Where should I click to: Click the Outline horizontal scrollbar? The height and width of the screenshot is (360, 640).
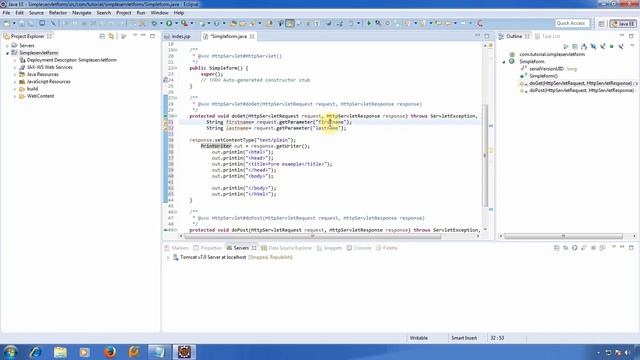coord(563,236)
